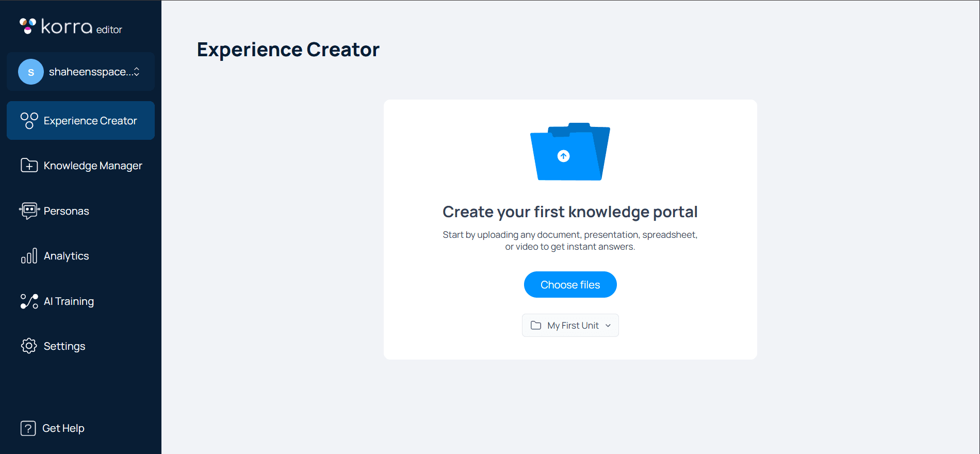Click the large blue upload folder illustration
The image size is (980, 454).
pos(570,152)
